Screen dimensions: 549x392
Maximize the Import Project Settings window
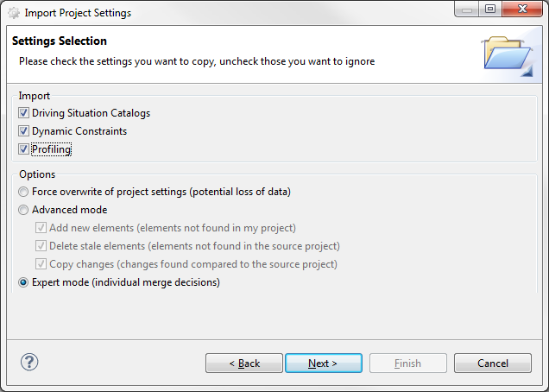click(489, 9)
